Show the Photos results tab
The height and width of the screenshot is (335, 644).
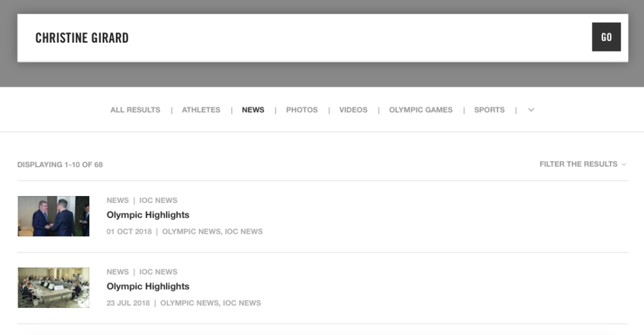tap(302, 110)
